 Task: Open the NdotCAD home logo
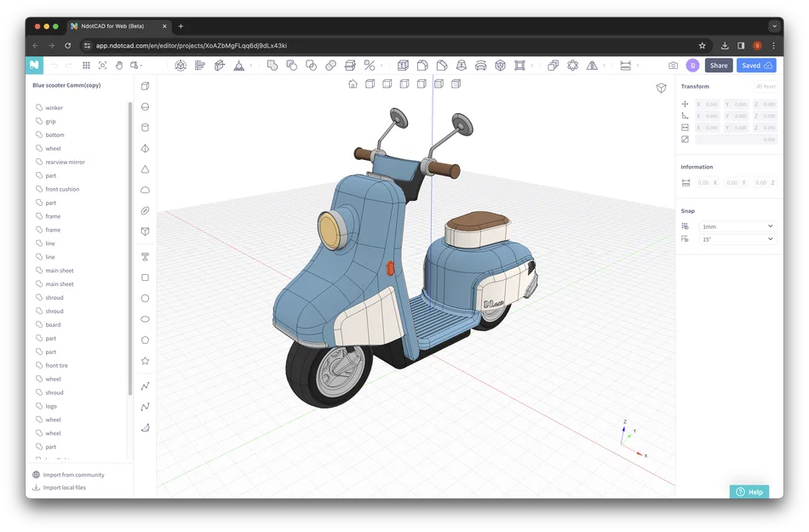pos(34,65)
